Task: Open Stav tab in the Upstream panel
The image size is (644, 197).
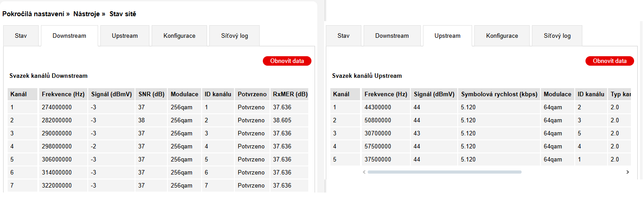Action: 343,36
